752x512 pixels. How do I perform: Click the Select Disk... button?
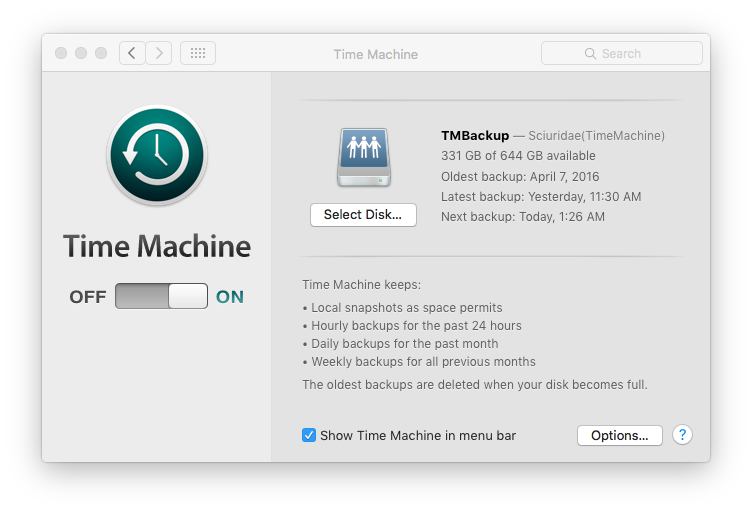point(363,215)
